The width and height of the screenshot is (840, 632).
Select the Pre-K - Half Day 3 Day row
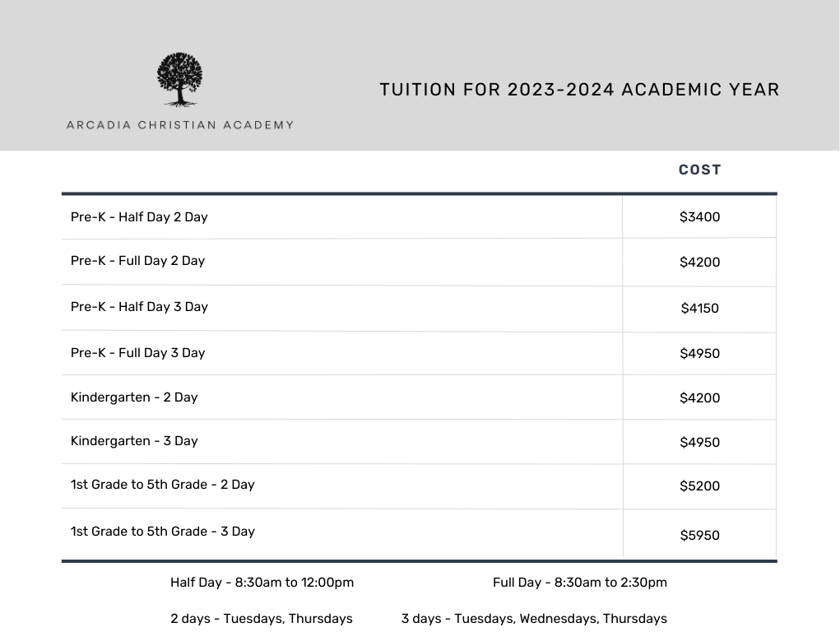419,309
